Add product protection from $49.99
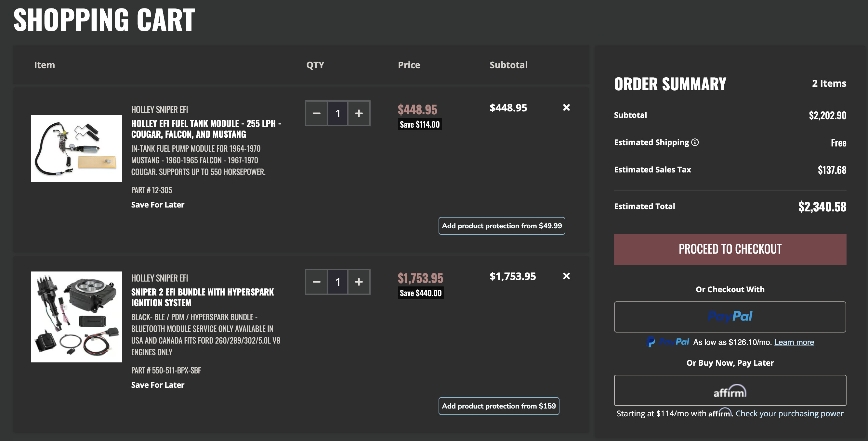The height and width of the screenshot is (441, 868). coord(501,226)
